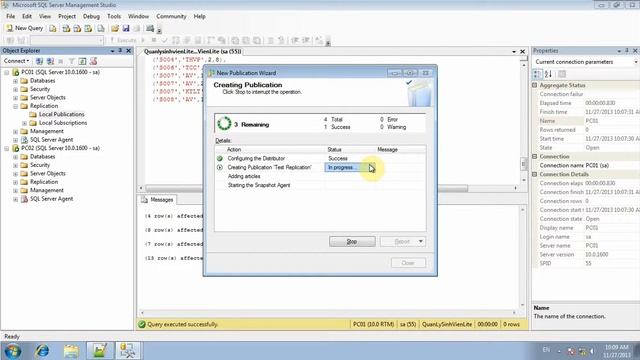Click the PC02 server node icon

tap(16, 148)
